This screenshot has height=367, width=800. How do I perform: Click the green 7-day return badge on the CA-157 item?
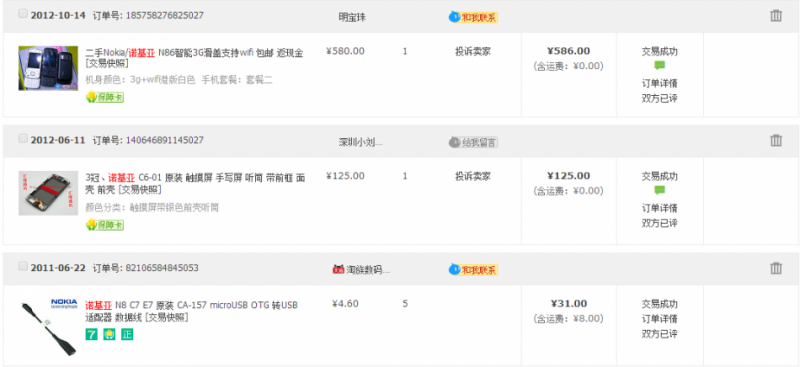point(91,334)
